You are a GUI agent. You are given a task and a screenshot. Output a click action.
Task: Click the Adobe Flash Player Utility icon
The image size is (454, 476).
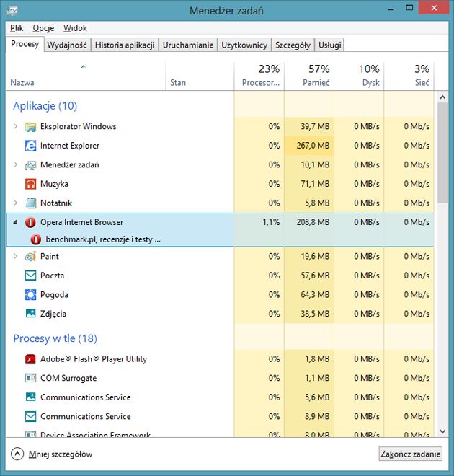(x=30, y=359)
